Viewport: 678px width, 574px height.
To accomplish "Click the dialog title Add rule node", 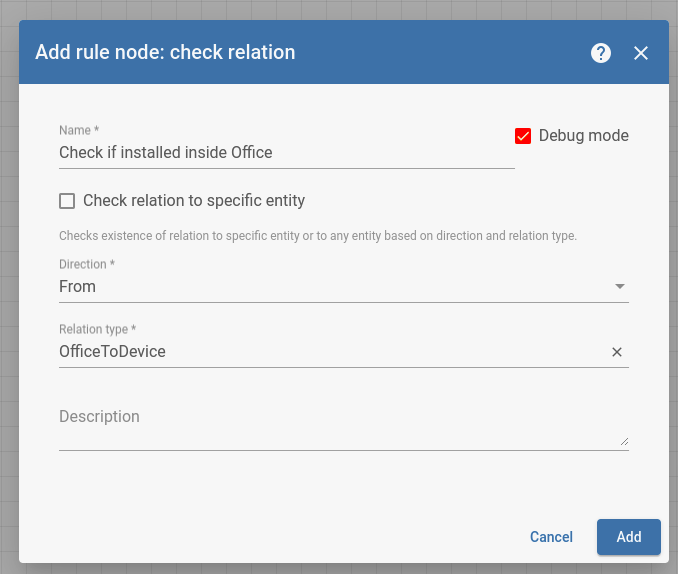I will coord(165,52).
